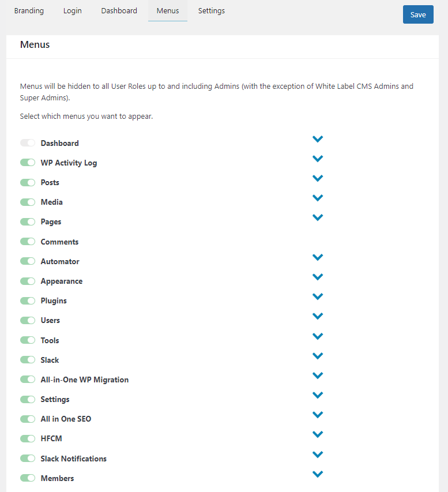448x492 pixels.
Task: Expand the Posts submenu chevron
Action: [x=318, y=178]
